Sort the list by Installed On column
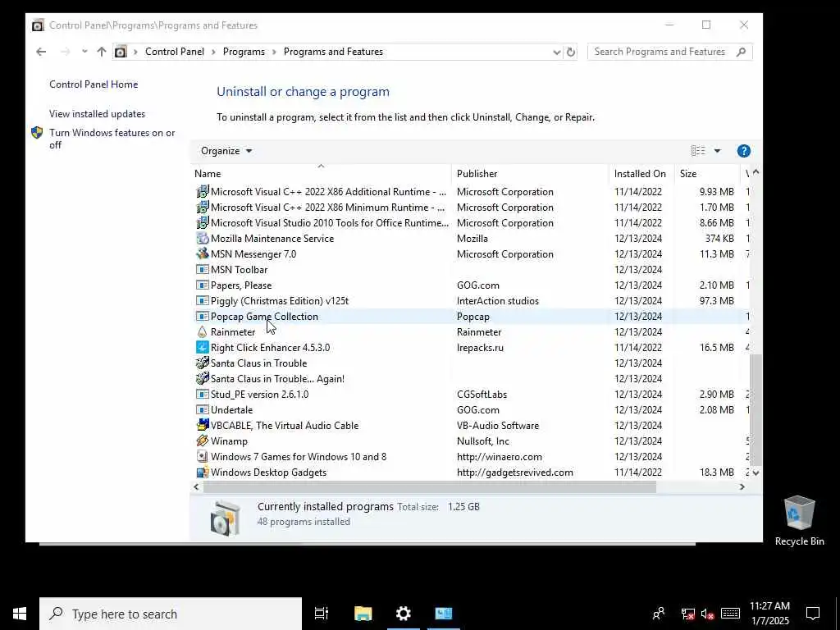The height and width of the screenshot is (630, 840). [640, 174]
